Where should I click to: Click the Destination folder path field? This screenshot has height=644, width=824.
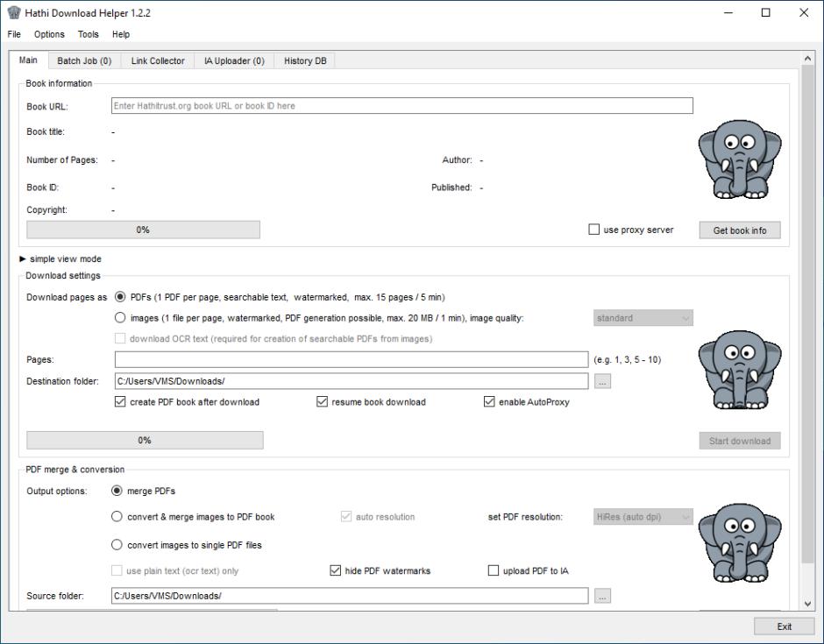351,381
